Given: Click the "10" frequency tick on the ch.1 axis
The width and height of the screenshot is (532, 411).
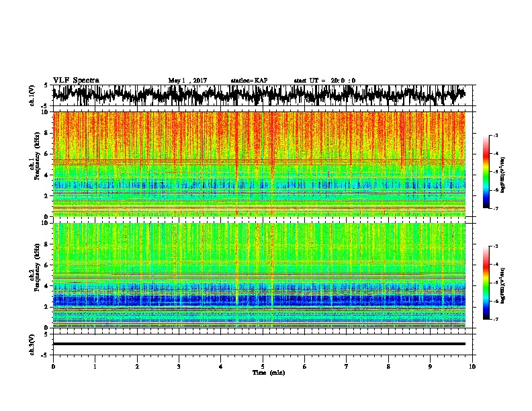Looking at the screenshot, I should pos(45,112).
